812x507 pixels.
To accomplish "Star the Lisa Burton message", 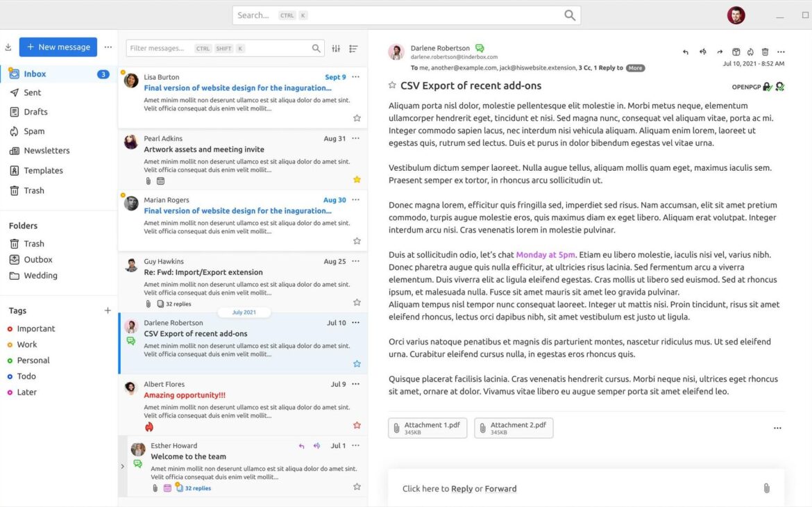I will pos(357,118).
